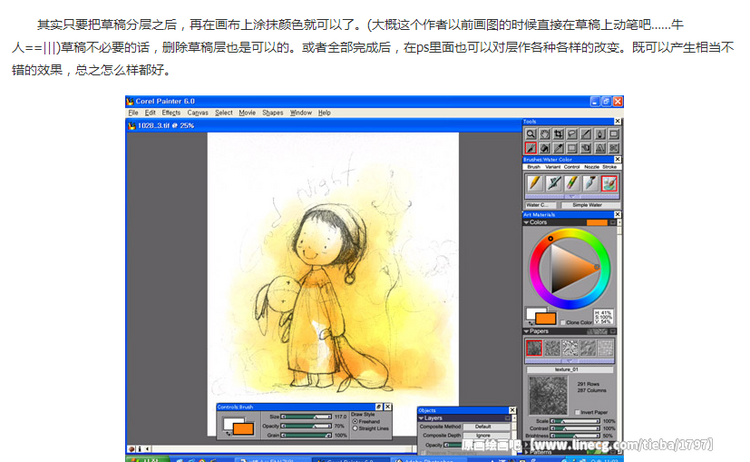Viewport: 750px width, 462px height.
Task: Select the first paper texture thumbnail
Action: click(x=534, y=348)
